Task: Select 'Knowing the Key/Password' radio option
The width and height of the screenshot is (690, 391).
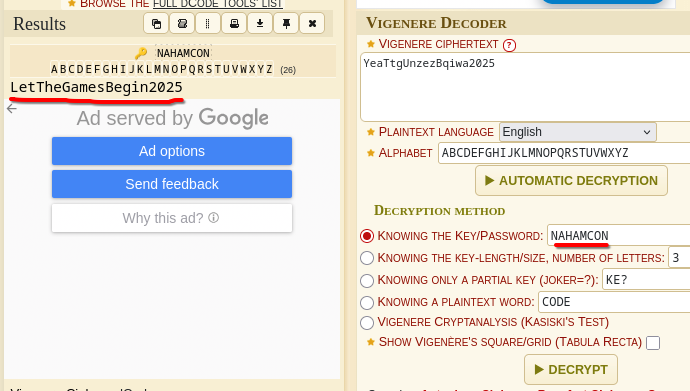Action: click(367, 236)
